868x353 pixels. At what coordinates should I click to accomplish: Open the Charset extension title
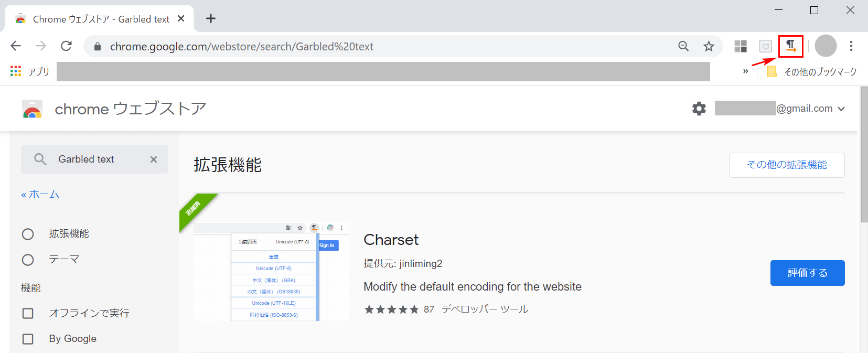point(391,240)
